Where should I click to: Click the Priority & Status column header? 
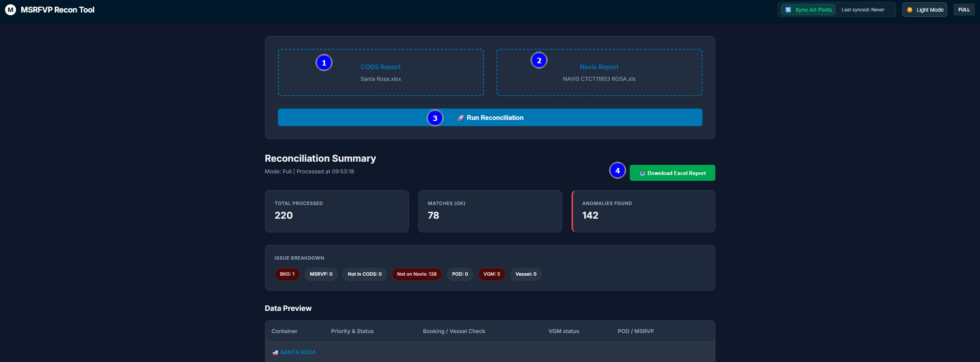[352, 331]
